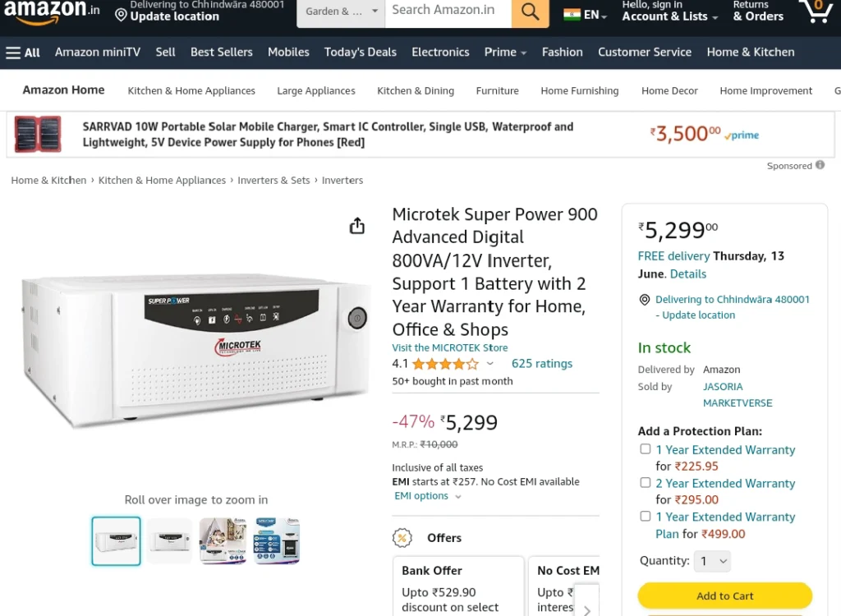
Task: Click the India flag language icon
Action: point(572,15)
